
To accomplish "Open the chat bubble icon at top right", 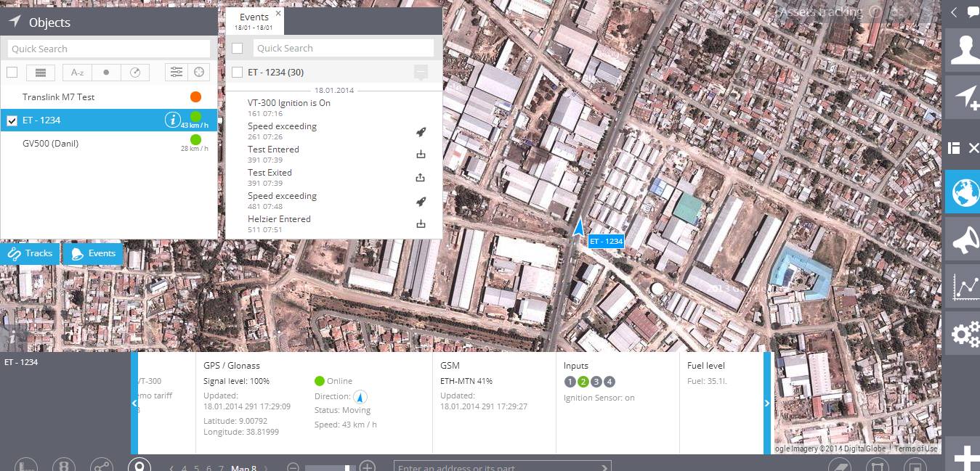I will pos(973,12).
